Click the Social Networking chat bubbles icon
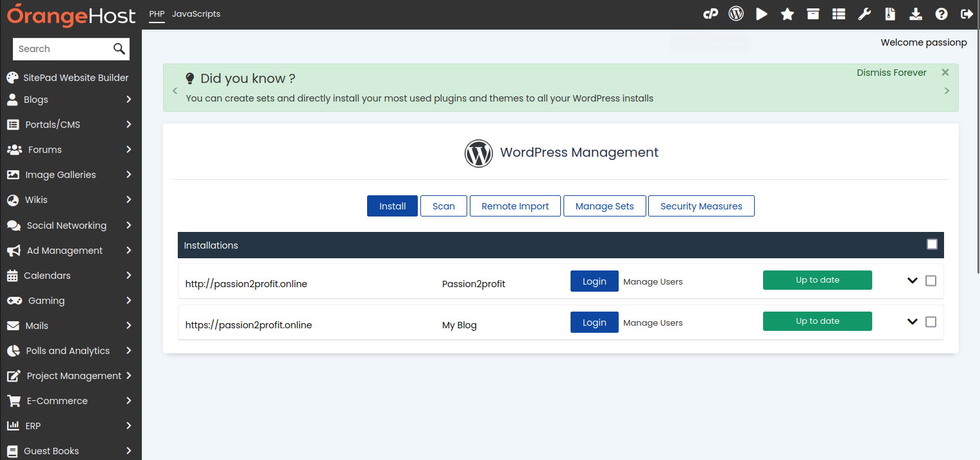This screenshot has width=980, height=460. (13, 226)
